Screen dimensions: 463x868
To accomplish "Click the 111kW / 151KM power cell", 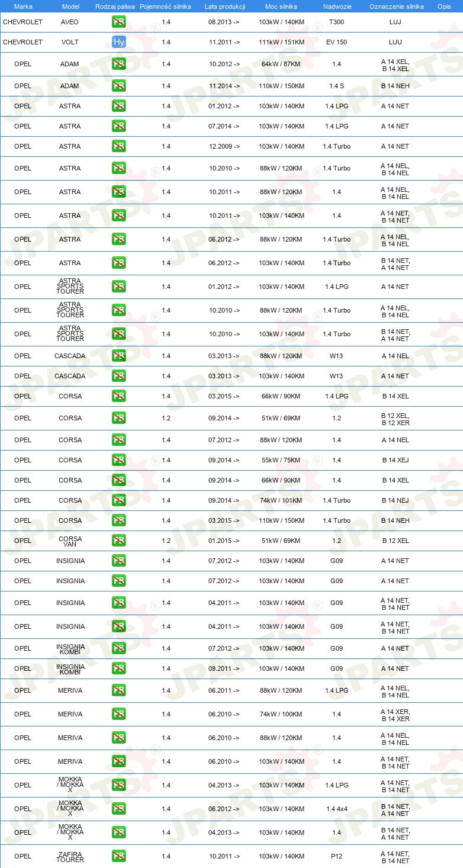I will pos(281,42).
